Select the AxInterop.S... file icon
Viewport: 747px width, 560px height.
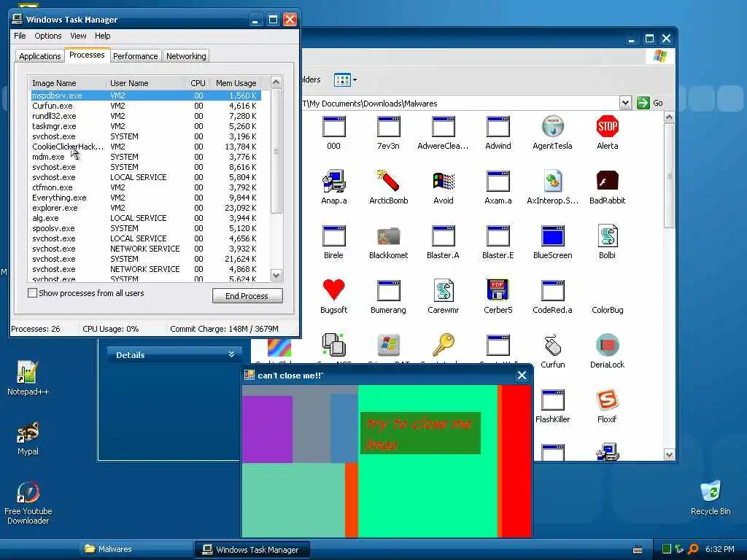click(x=553, y=182)
